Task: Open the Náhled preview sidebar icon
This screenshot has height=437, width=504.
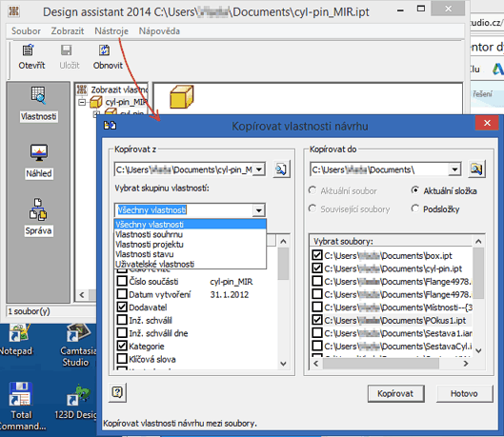Action: pos(38,152)
